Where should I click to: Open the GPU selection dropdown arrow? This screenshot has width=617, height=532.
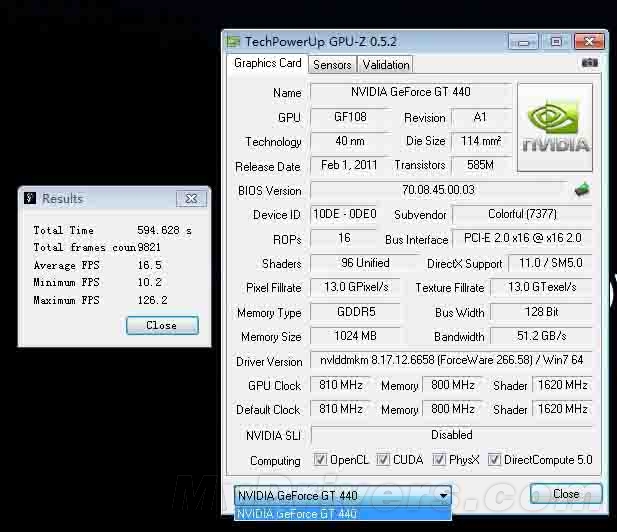click(x=443, y=495)
